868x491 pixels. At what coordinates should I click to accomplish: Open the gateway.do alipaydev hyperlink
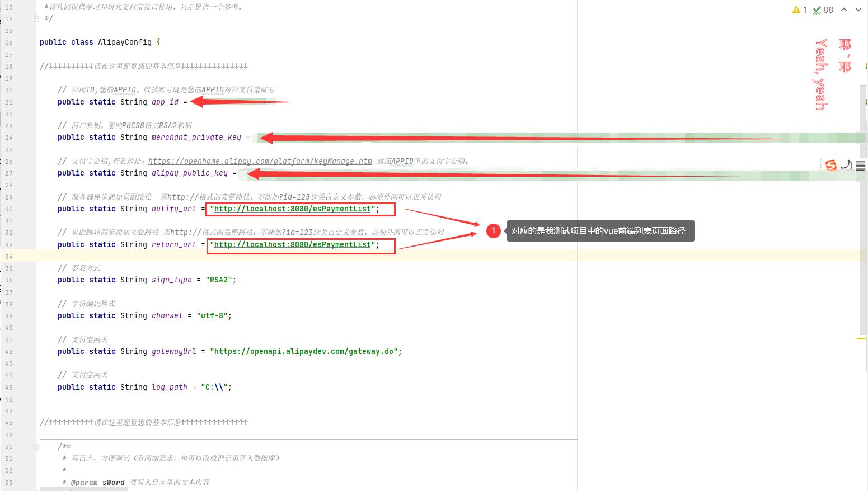(304, 351)
